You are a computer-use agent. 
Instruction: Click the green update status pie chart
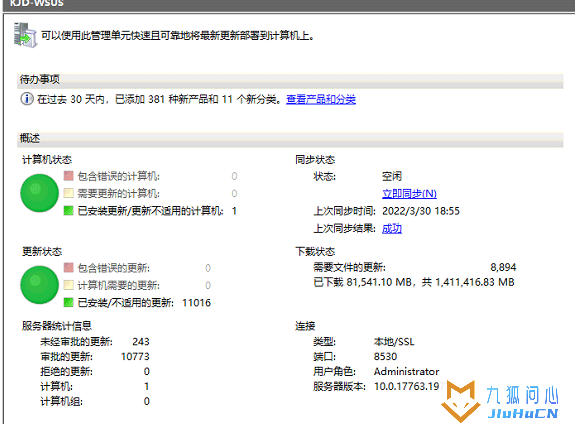tap(39, 285)
